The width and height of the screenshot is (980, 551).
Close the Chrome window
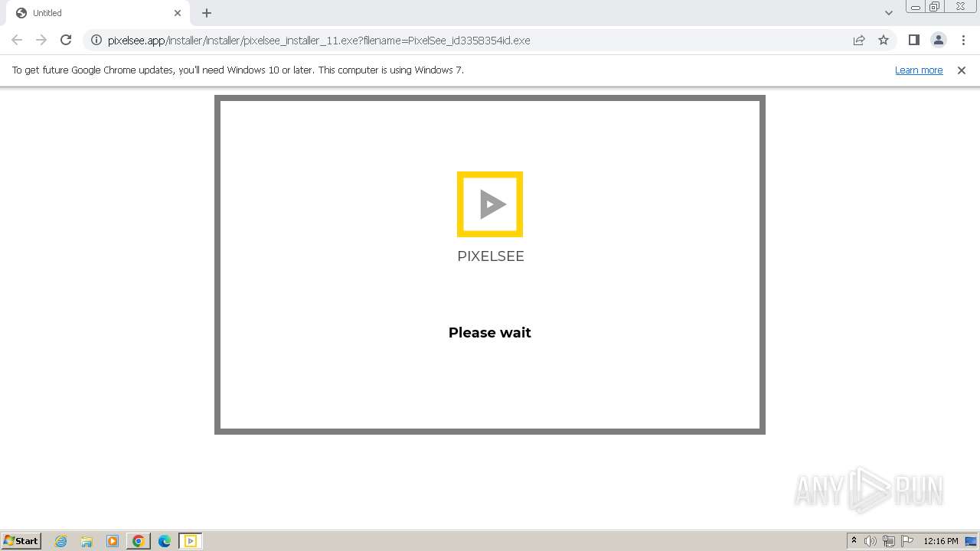pos(961,7)
